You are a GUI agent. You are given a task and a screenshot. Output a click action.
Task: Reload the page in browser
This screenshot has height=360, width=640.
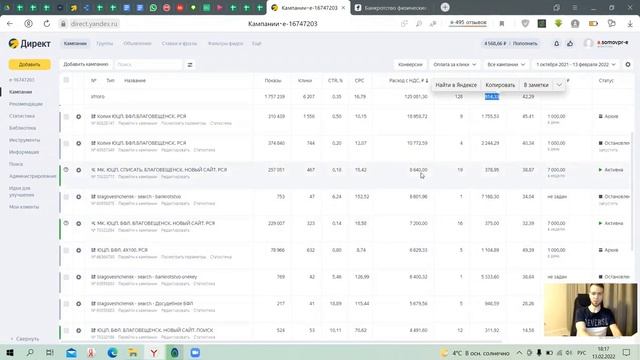tap(47, 24)
